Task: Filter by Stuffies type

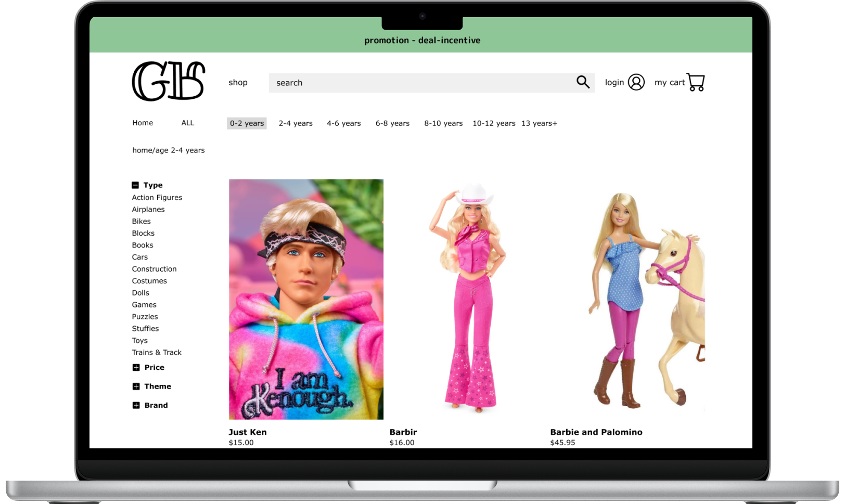Action: click(146, 329)
